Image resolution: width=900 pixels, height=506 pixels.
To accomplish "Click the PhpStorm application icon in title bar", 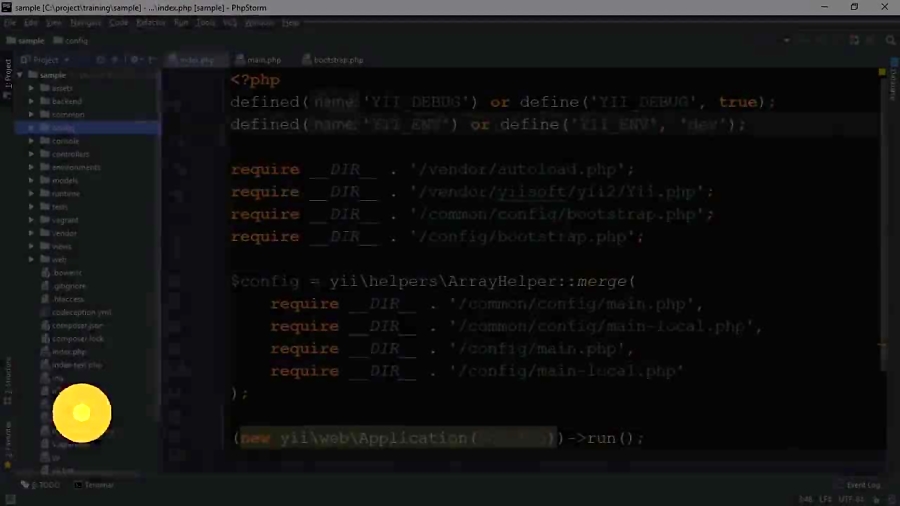I will (x=6, y=7).
